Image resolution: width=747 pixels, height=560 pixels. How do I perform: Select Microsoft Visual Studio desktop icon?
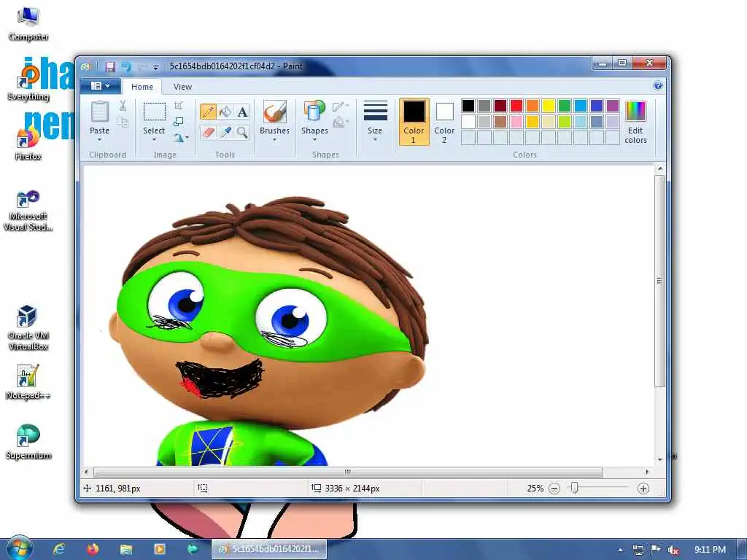click(x=28, y=211)
